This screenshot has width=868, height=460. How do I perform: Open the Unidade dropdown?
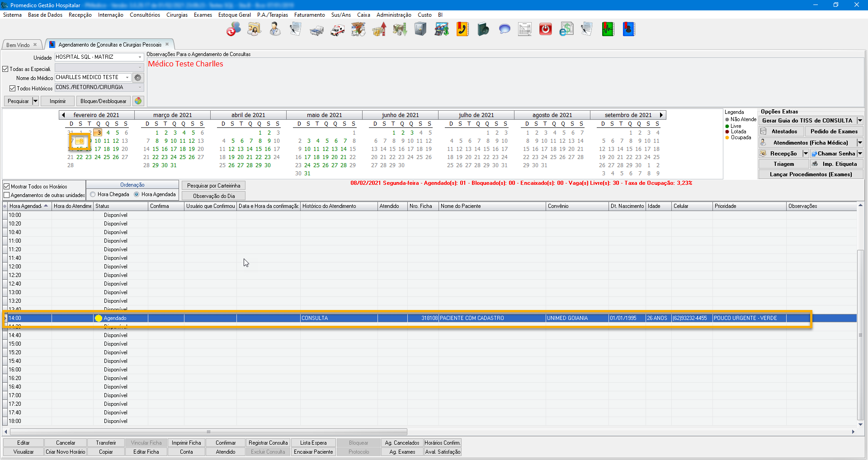(x=140, y=57)
